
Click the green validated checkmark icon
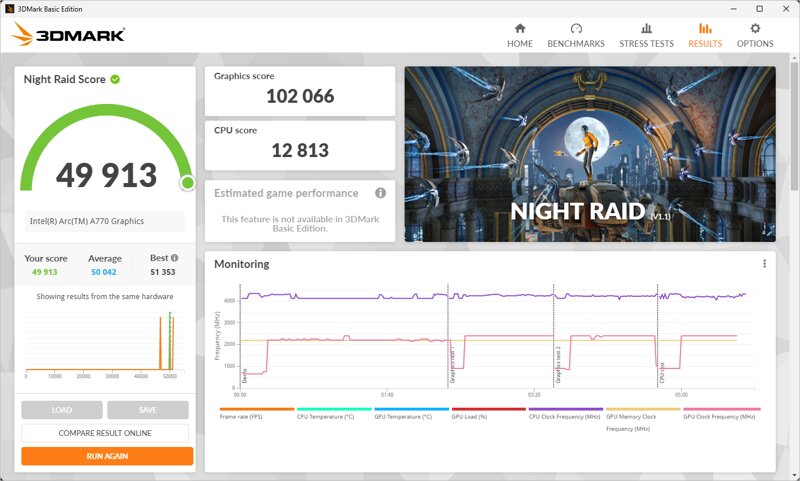(115, 79)
